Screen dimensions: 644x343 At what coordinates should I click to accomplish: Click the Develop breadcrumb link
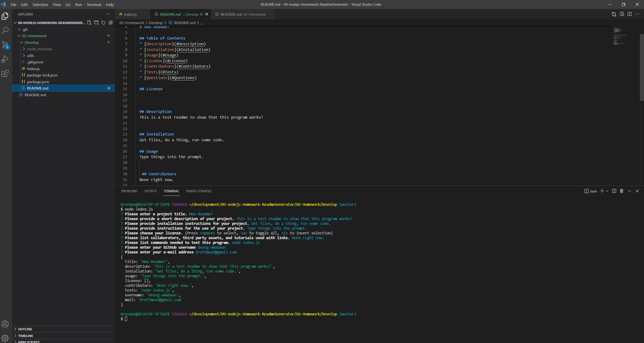pos(156,23)
